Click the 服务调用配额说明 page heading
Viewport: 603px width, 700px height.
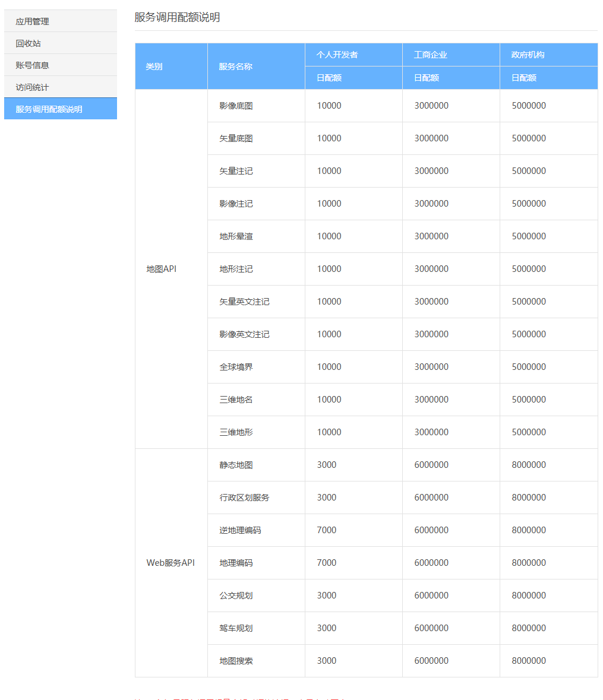177,17
